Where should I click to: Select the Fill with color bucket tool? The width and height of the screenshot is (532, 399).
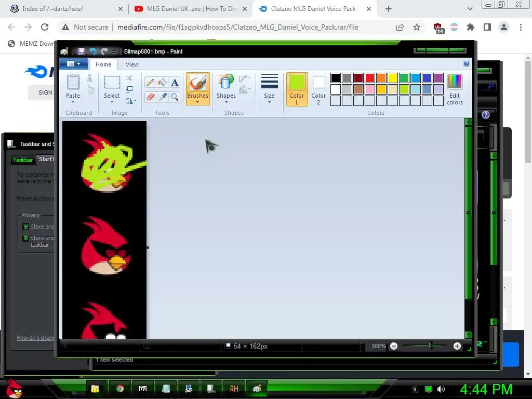(162, 83)
